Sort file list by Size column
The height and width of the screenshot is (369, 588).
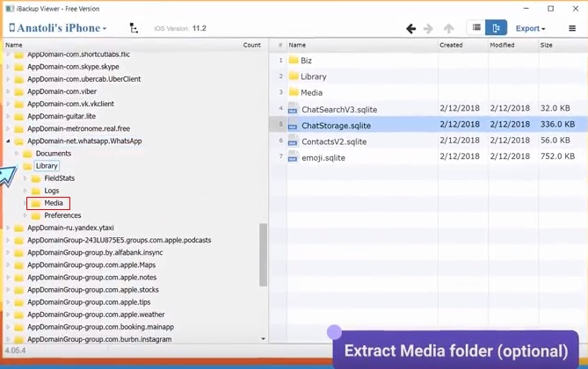[x=563, y=45]
